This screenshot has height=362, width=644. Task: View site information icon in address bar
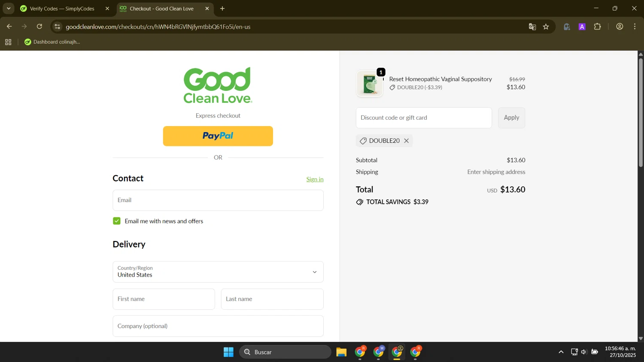[57, 27]
